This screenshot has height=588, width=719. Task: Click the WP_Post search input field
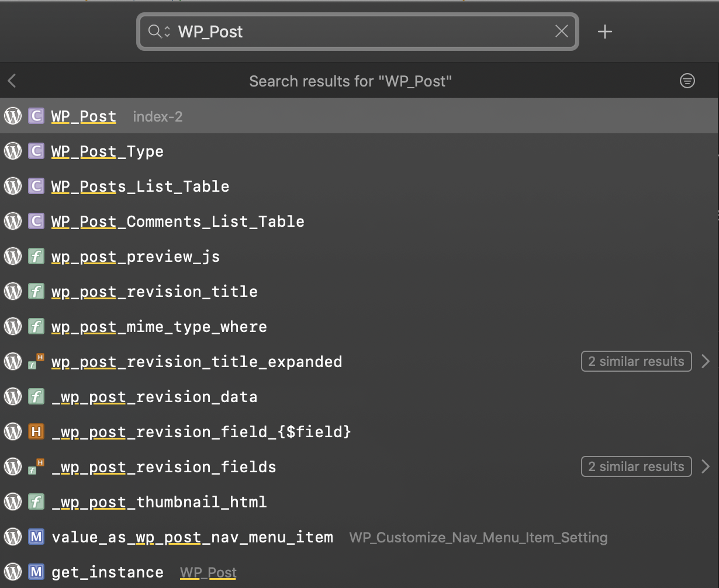[x=358, y=32]
